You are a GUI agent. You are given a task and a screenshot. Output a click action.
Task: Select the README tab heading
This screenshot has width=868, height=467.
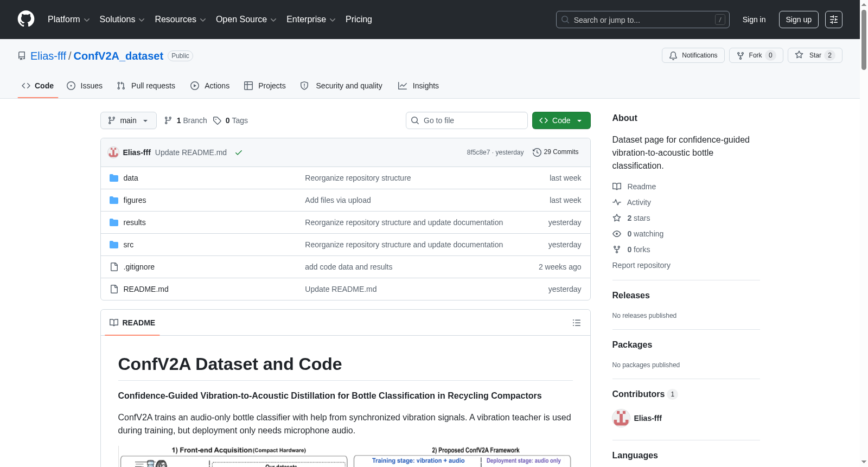point(132,323)
